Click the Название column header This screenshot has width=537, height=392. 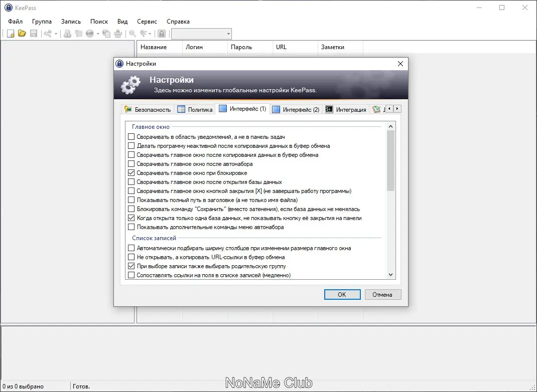(x=160, y=47)
